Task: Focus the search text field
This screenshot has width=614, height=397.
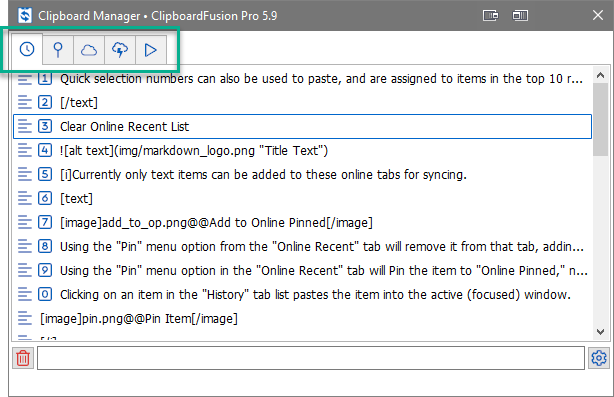Action: (311, 358)
